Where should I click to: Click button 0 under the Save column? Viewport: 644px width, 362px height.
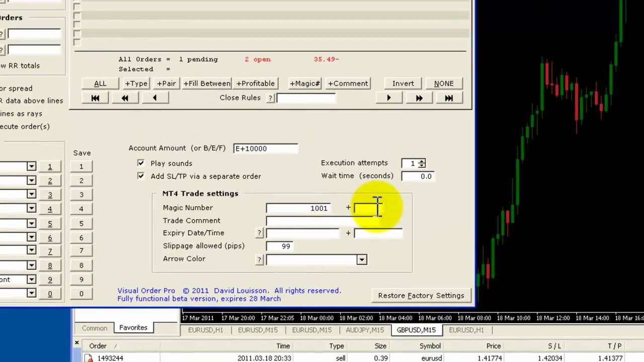click(81, 294)
